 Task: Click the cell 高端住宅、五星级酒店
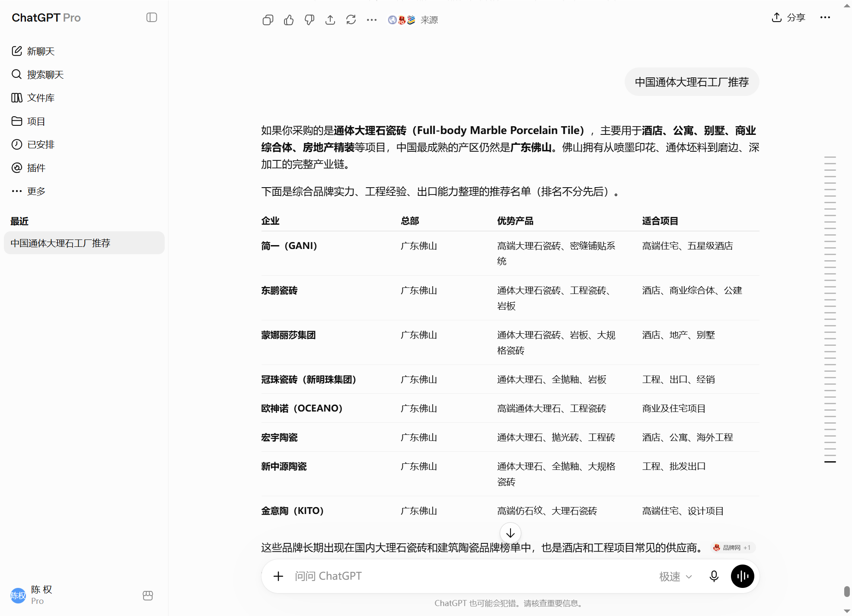[687, 246]
